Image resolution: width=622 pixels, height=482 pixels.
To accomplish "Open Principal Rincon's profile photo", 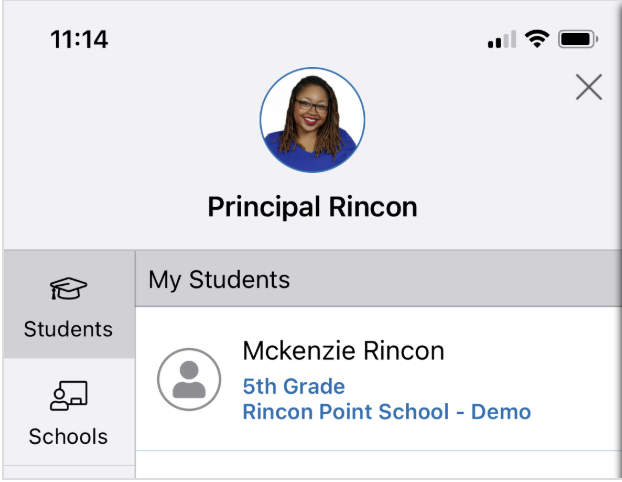I will click(312, 120).
